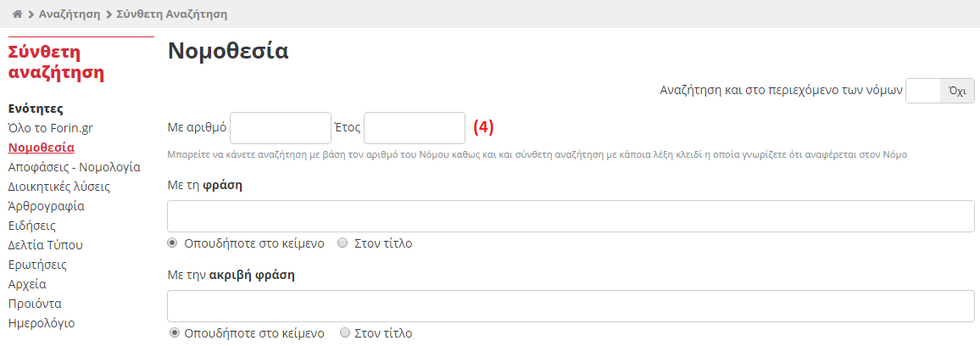Toggle the search in law content switch
Image resolution: width=980 pixels, height=346 pixels.
point(939,91)
